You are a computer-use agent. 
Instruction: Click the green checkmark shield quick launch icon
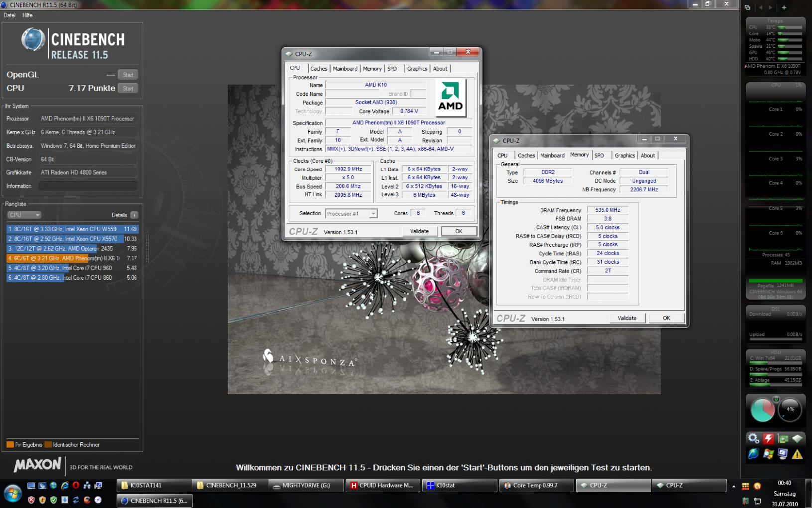tap(53, 500)
